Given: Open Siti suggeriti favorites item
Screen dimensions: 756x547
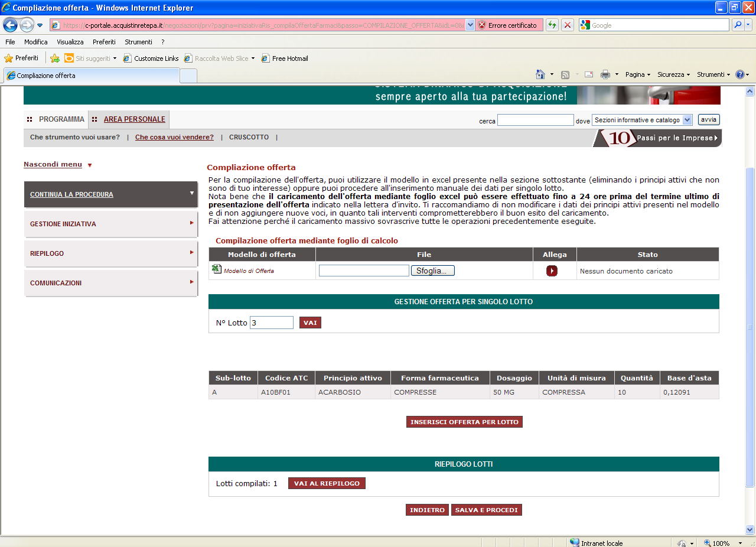Looking at the screenshot, I should click(x=90, y=58).
